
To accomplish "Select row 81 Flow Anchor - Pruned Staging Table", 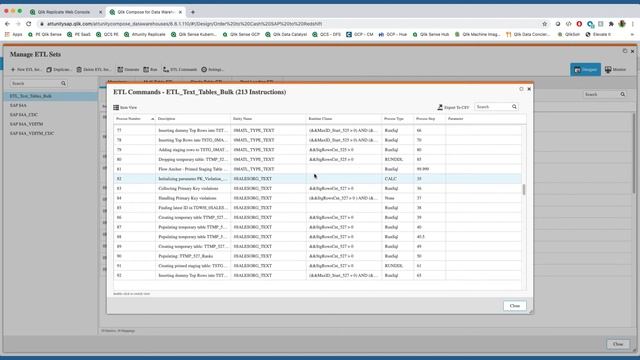I will (318, 169).
